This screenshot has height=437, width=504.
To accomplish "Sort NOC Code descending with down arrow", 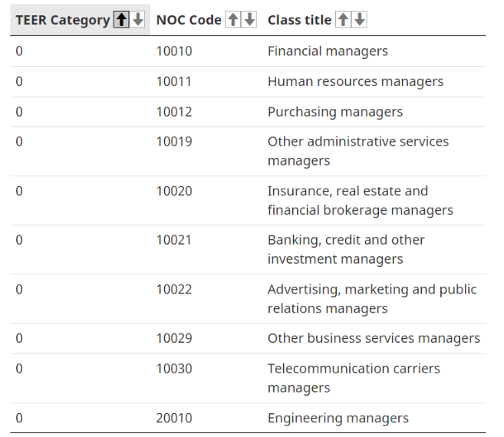I will [249, 20].
